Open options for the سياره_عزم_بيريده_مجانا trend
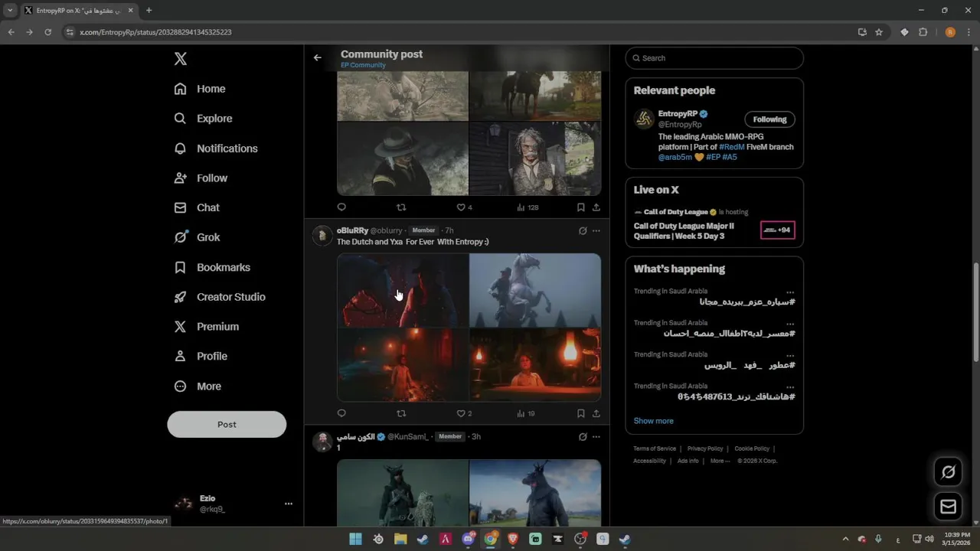The width and height of the screenshot is (980, 551). point(790,292)
